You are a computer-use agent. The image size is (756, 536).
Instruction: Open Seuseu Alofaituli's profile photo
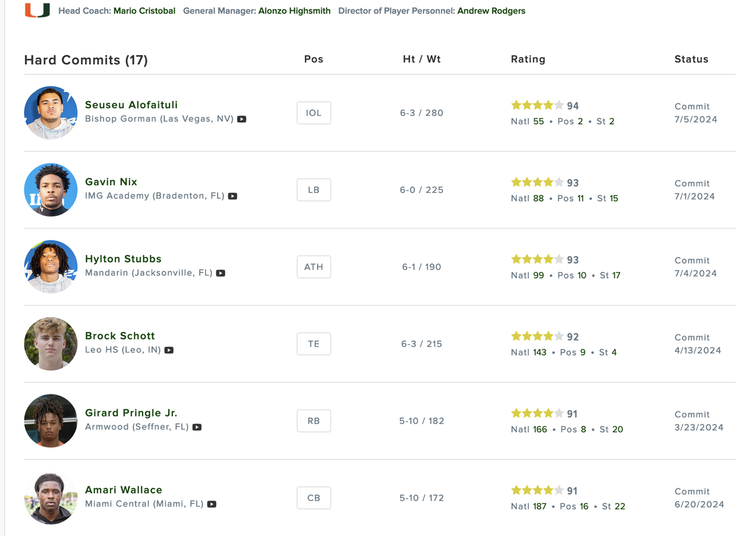pyautogui.click(x=51, y=113)
